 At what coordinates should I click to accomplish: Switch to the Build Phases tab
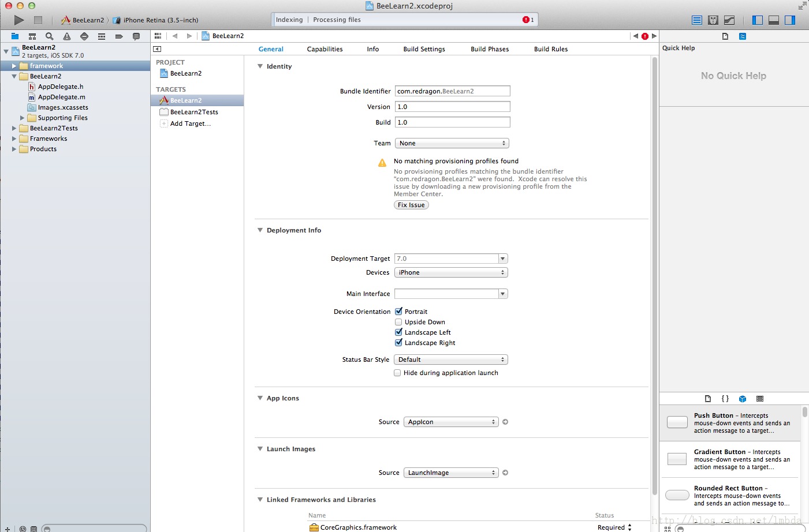[490, 49]
